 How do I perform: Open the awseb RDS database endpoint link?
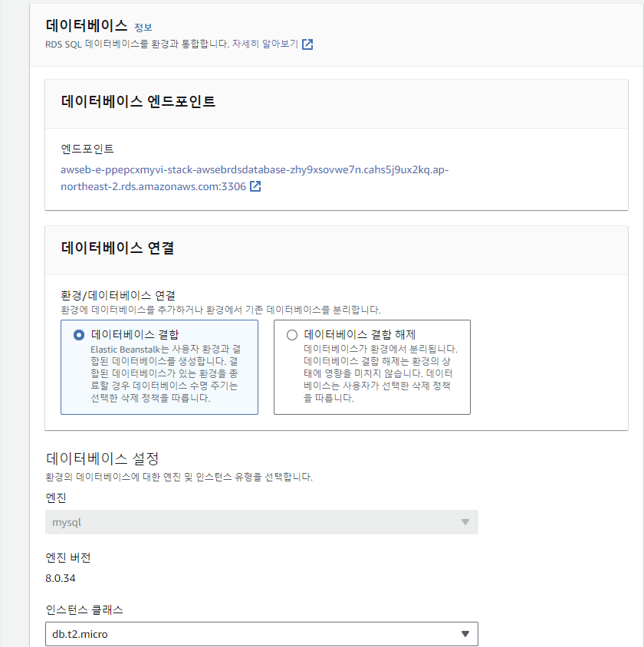pyautogui.click(x=255, y=178)
